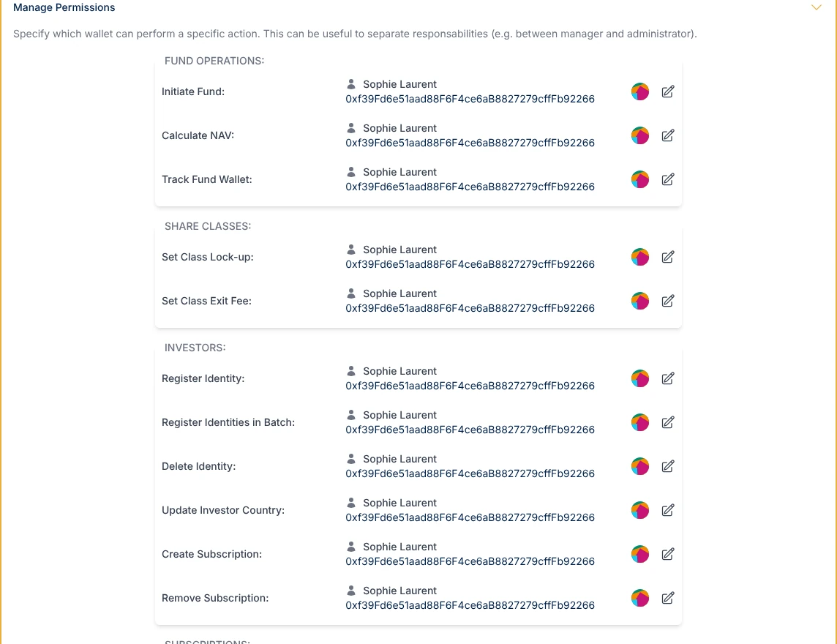Screen dimensions: 837x644
Task: Edit the Delete Identity permission
Action: (x=667, y=466)
